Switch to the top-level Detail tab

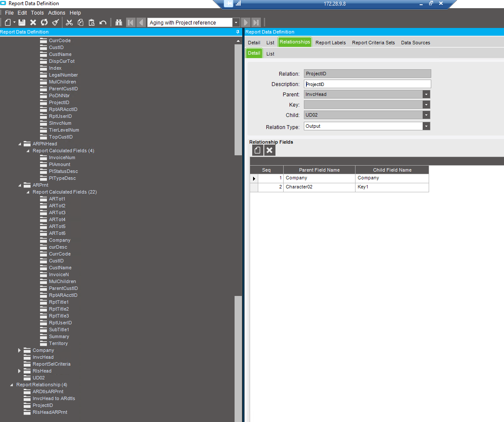tap(254, 43)
